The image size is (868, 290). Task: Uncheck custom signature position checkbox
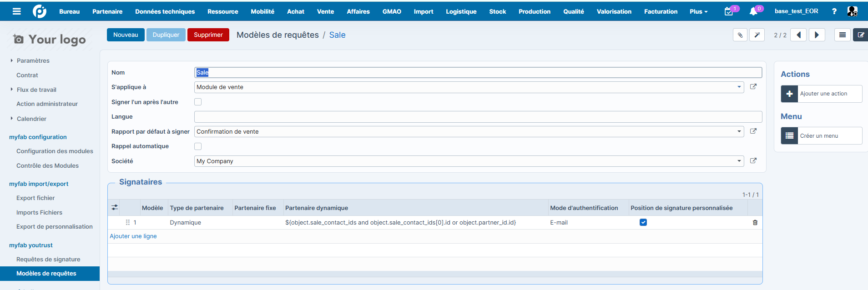coord(643,222)
